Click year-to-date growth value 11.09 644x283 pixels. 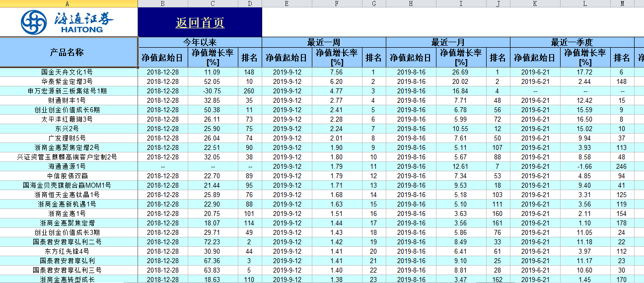(x=213, y=72)
